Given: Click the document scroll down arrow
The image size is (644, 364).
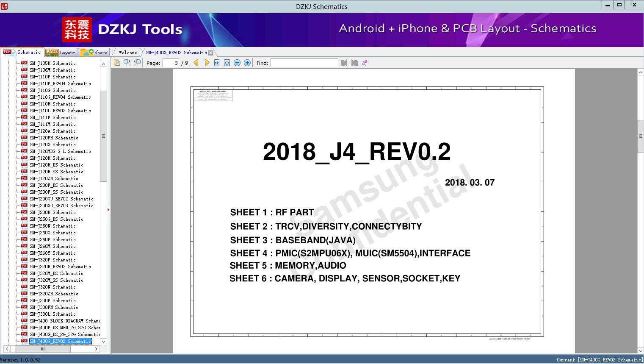Looking at the screenshot, I should click(641, 350).
